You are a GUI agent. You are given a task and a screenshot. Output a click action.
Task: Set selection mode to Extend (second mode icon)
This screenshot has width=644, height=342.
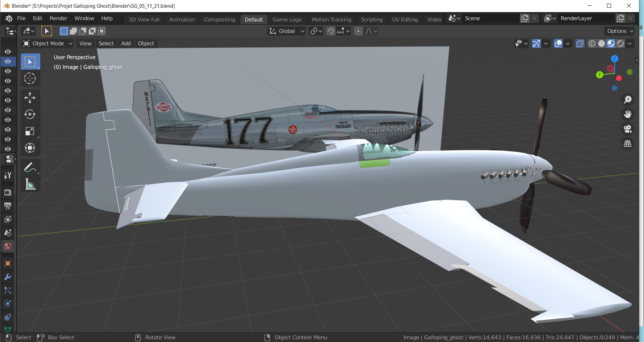(x=73, y=31)
